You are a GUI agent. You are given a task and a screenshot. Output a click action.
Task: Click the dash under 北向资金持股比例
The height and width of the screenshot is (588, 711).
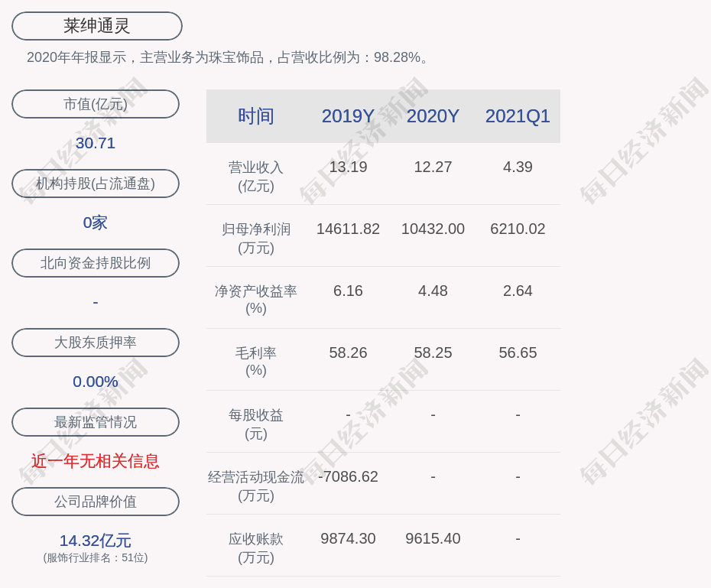(96, 302)
